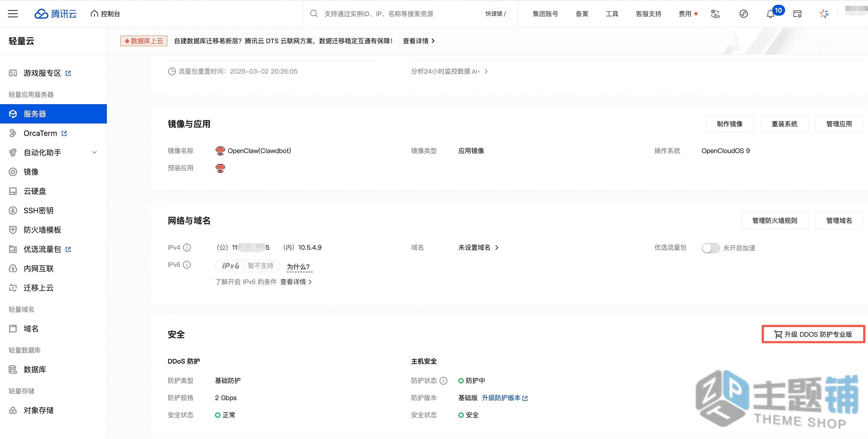Open the 工具 menu
The height and width of the screenshot is (439, 868).
(612, 14)
